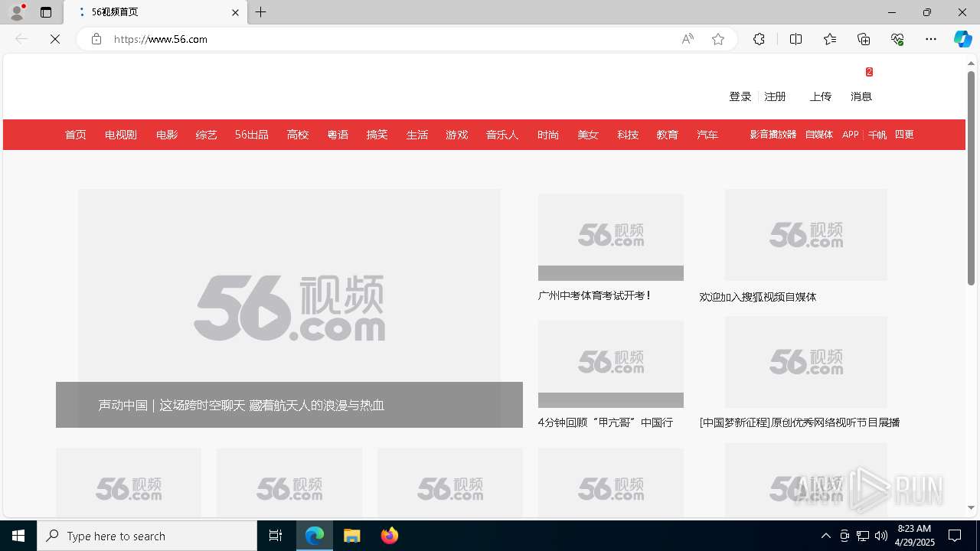Image resolution: width=980 pixels, height=551 pixels.
Task: Stop loading the page
Action: click(x=55, y=39)
